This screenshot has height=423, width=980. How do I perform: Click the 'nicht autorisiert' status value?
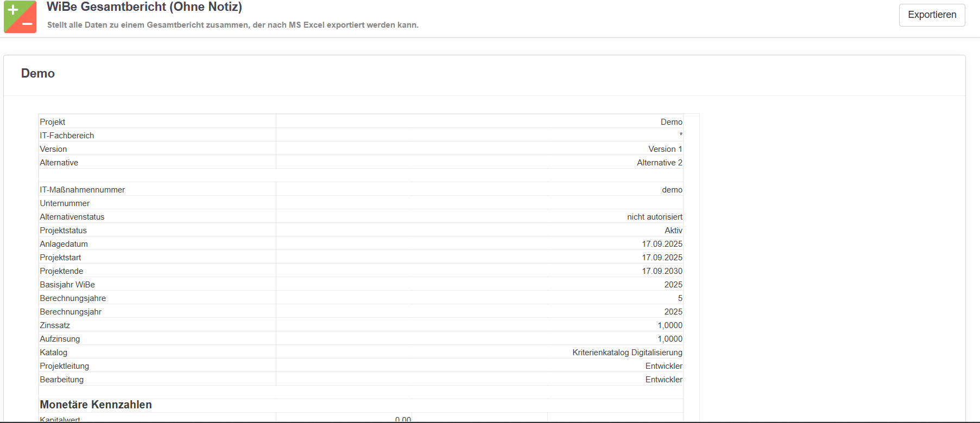click(654, 217)
